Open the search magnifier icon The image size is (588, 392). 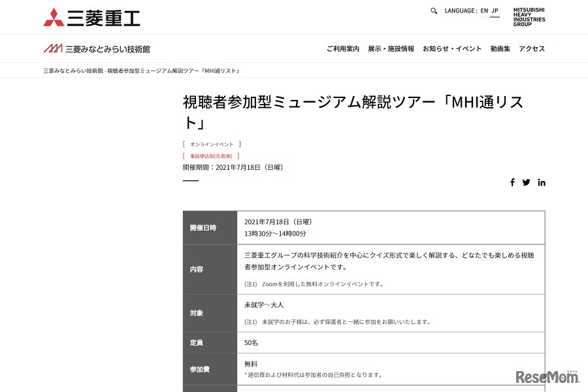click(x=434, y=11)
